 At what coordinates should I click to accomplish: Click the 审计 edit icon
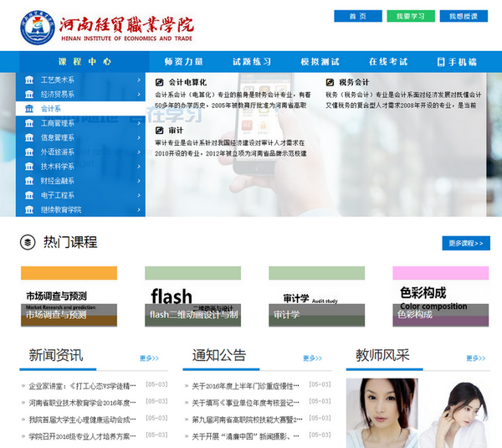[x=161, y=131]
